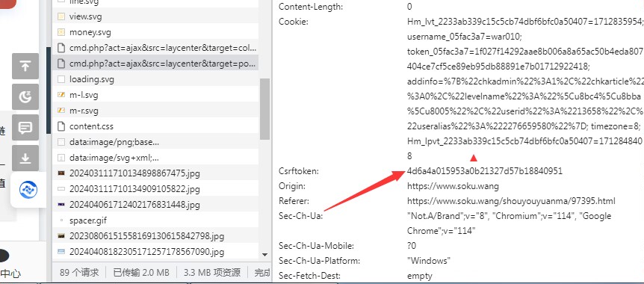This screenshot has height=284, width=644.
Task: Click Sec-Ch-Ua-Mobile value ?0
Action: (x=412, y=246)
